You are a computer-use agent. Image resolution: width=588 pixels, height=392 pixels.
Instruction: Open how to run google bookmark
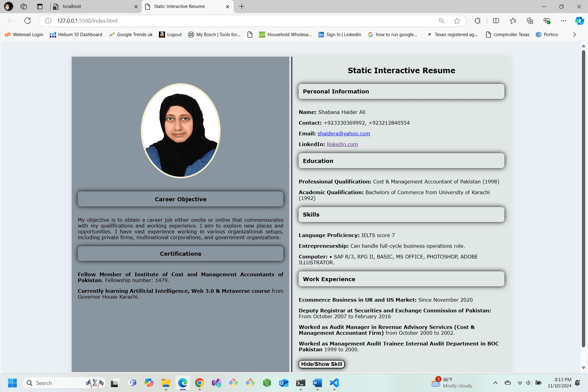[x=393, y=35]
